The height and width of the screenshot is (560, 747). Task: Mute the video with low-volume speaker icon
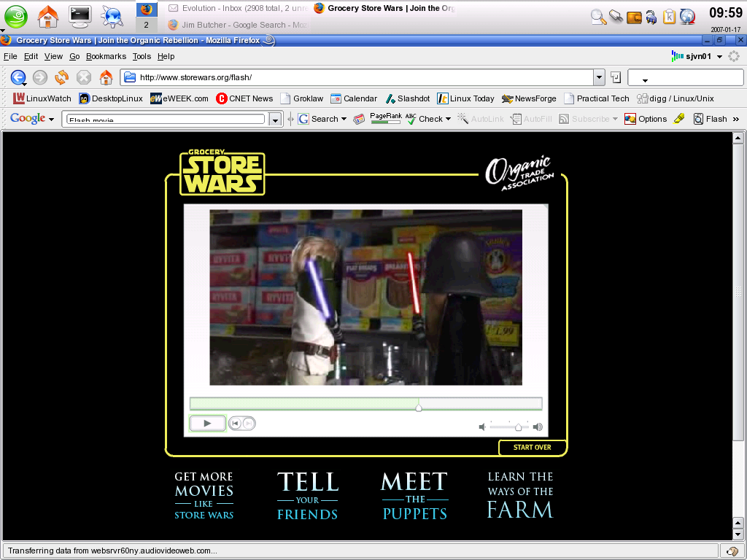(x=482, y=427)
